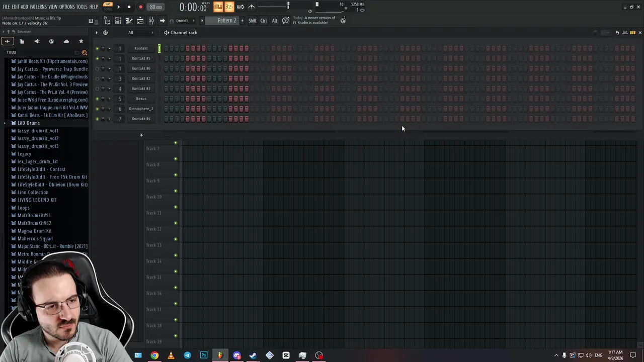The width and height of the screenshot is (644, 362).
Task: Open the pattern menu arrow left of Pattern 2
Action: pos(202,21)
